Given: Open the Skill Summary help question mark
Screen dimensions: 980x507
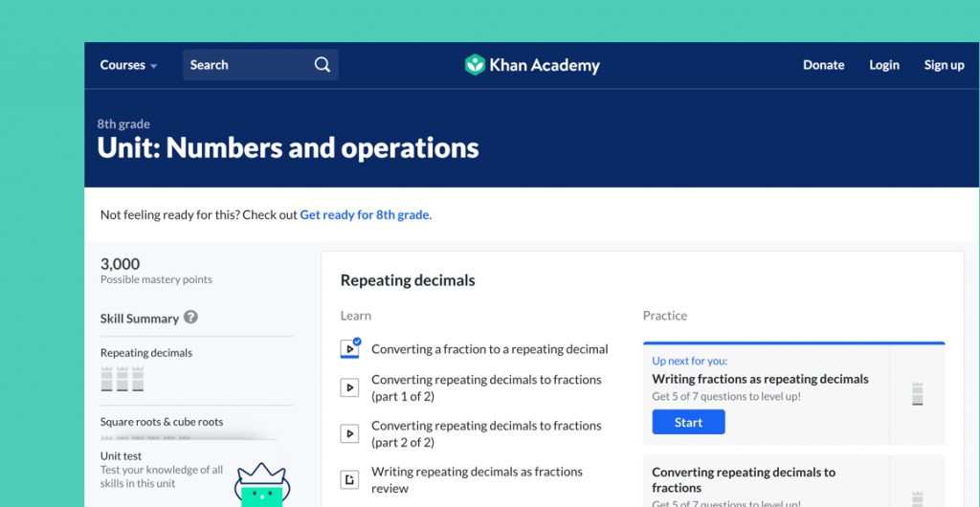Looking at the screenshot, I should (x=190, y=318).
